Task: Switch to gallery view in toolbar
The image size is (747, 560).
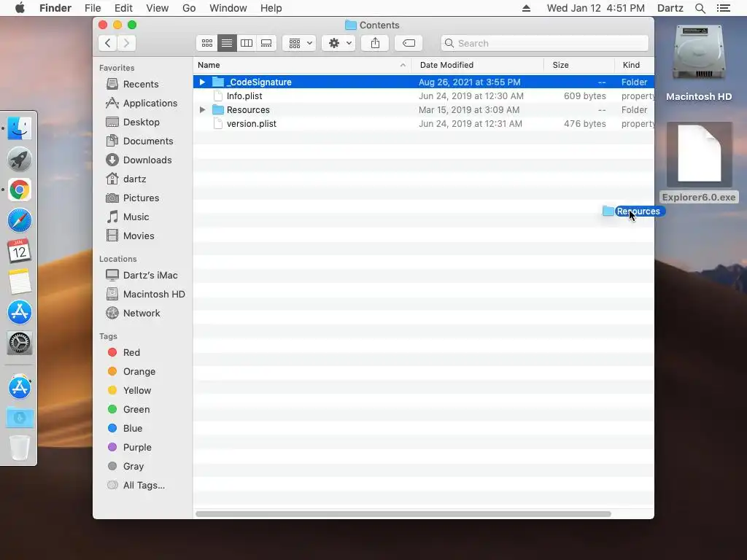Action: coord(266,43)
